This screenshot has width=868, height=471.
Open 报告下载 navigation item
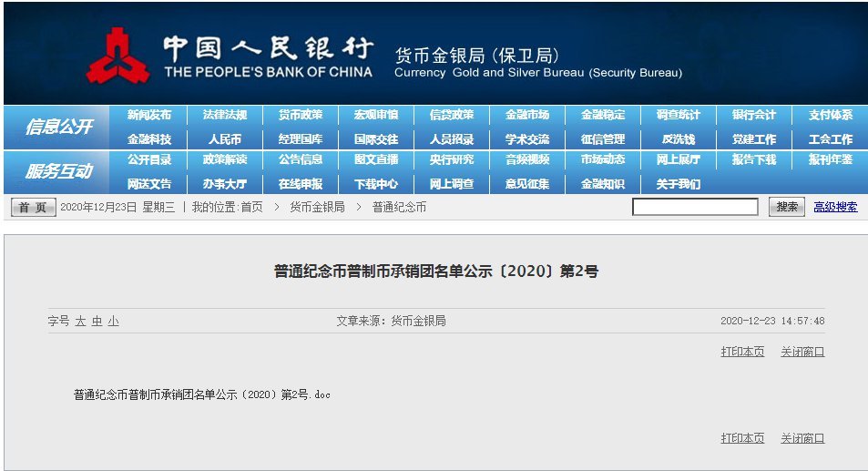tap(754, 159)
